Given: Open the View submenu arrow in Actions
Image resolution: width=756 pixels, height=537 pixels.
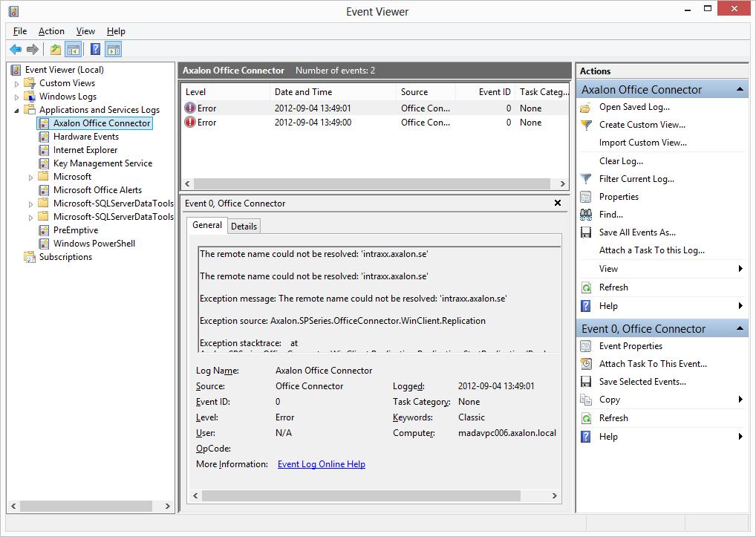Looking at the screenshot, I should pyautogui.click(x=740, y=269).
